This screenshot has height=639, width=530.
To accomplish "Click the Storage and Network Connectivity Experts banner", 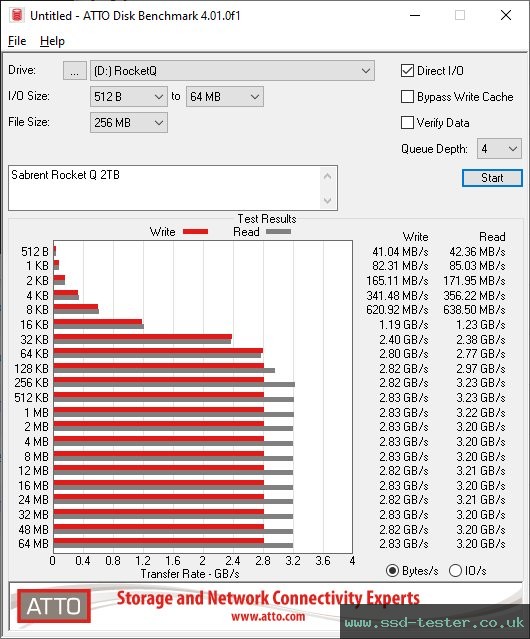I will tap(268, 599).
